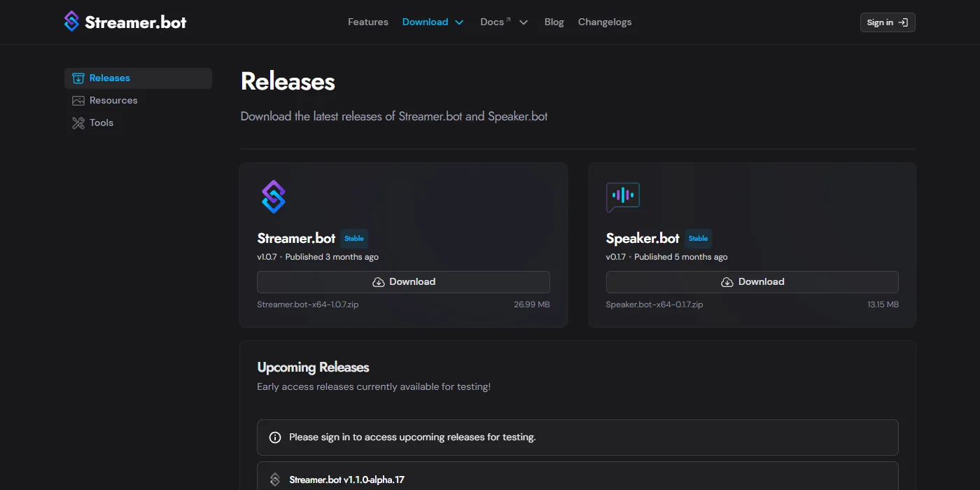The width and height of the screenshot is (980, 490).
Task: Select Releases in the sidebar
Action: [138, 78]
